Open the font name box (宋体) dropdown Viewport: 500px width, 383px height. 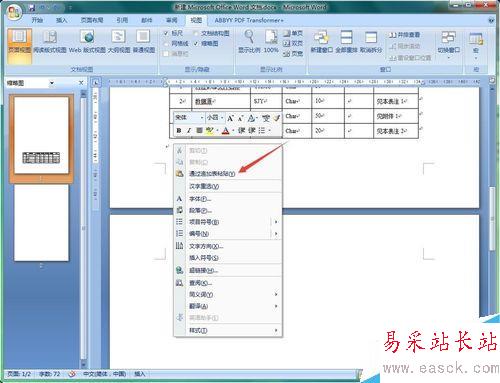tap(202, 118)
